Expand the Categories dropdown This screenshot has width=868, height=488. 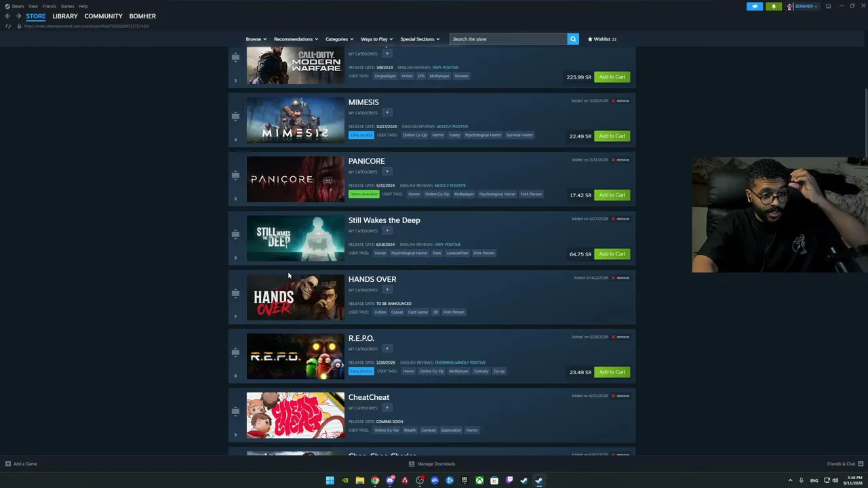click(339, 39)
